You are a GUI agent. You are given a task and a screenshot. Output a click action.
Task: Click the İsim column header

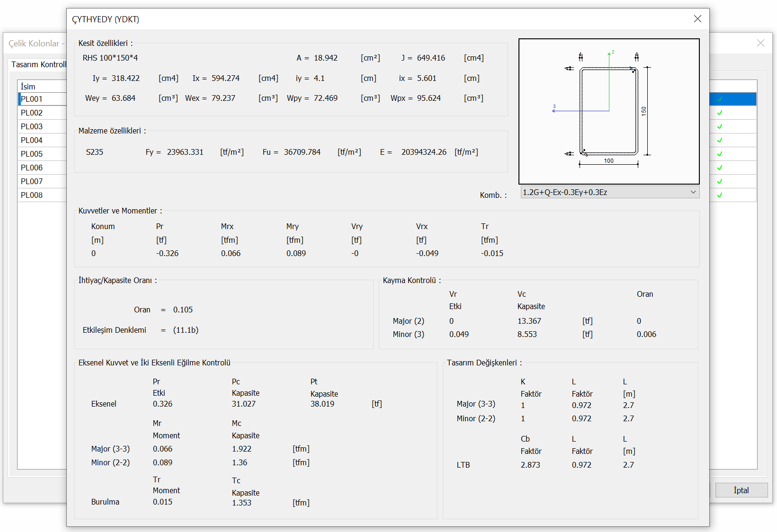(x=28, y=87)
